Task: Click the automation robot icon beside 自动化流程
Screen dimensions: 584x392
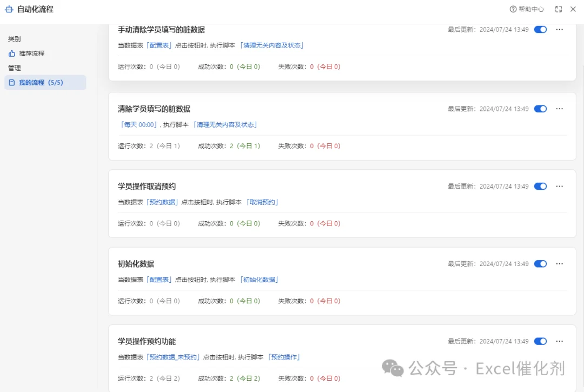Action: pyautogui.click(x=9, y=9)
